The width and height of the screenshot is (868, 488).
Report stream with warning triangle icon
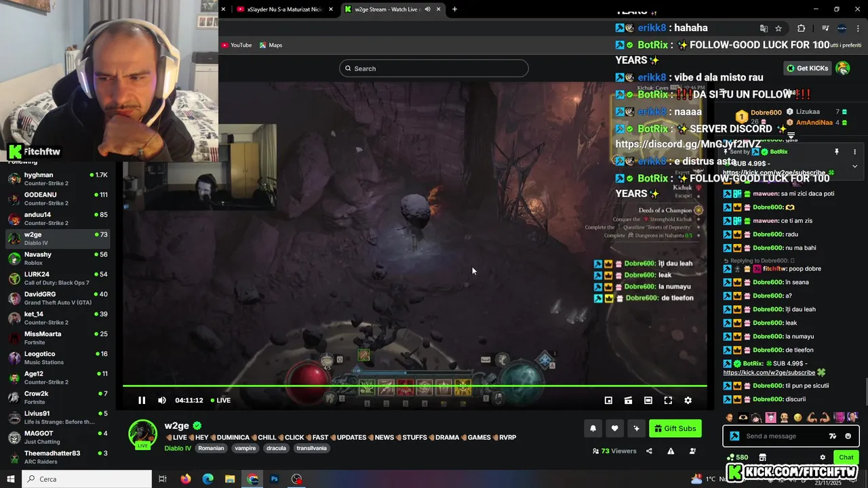point(671,451)
